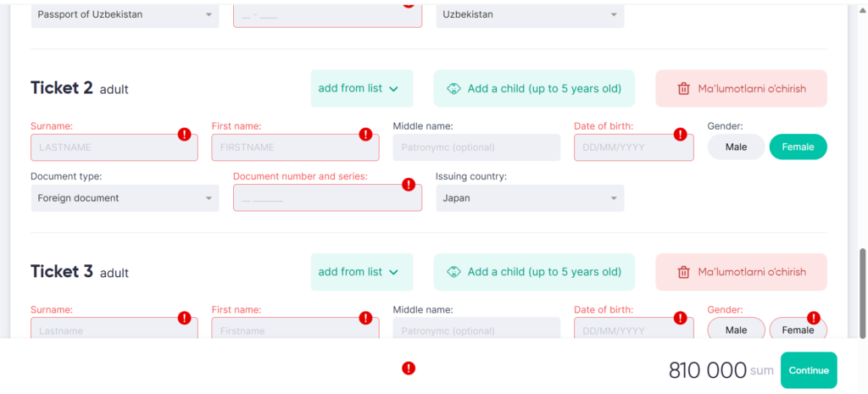Click the error icon on Ticket 2 First name
The width and height of the screenshot is (868, 394).
(x=365, y=134)
